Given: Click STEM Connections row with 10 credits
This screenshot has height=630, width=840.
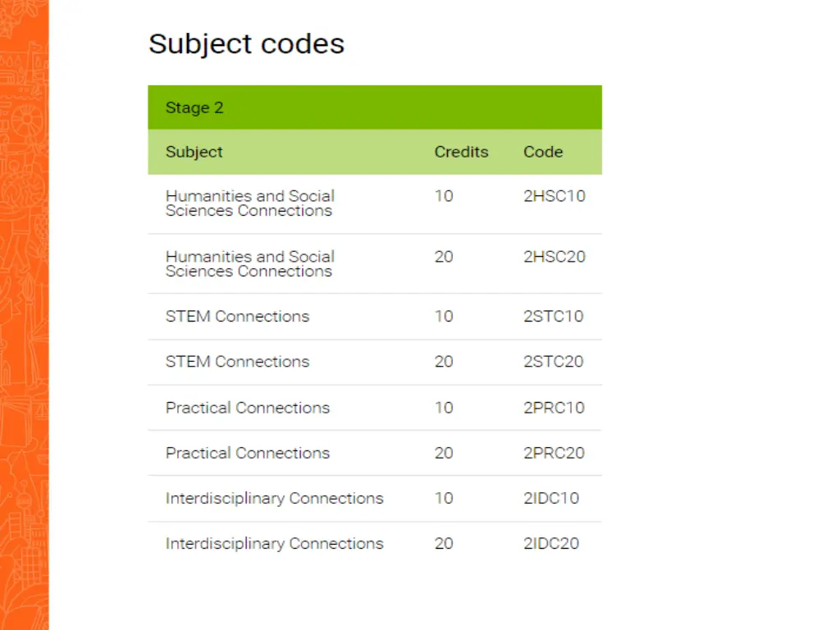Looking at the screenshot, I should (x=375, y=316).
